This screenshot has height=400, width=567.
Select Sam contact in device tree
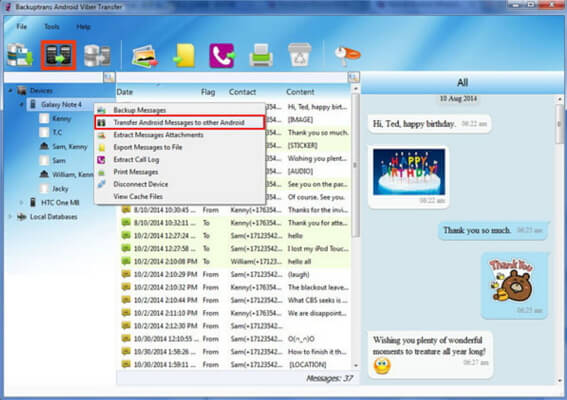[59, 160]
